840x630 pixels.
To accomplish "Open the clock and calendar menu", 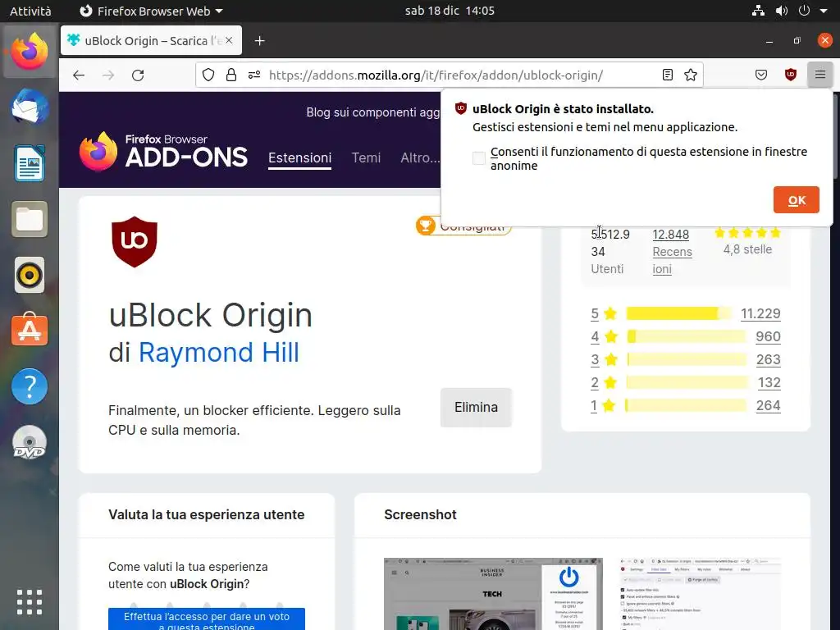I will coord(450,11).
